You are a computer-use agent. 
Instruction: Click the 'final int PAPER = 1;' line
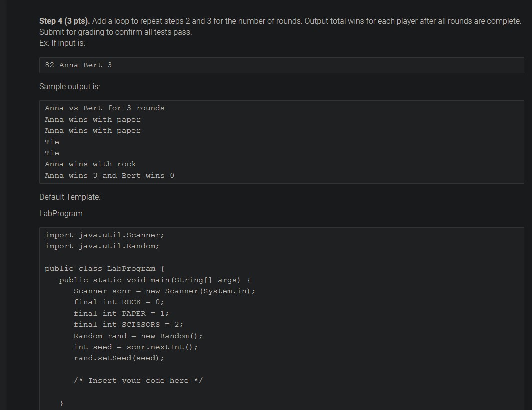121,313
